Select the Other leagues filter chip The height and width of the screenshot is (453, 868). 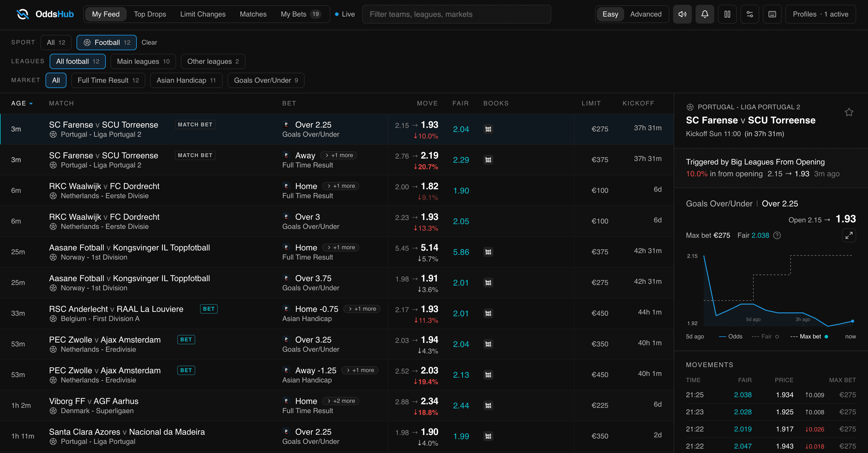(x=213, y=61)
